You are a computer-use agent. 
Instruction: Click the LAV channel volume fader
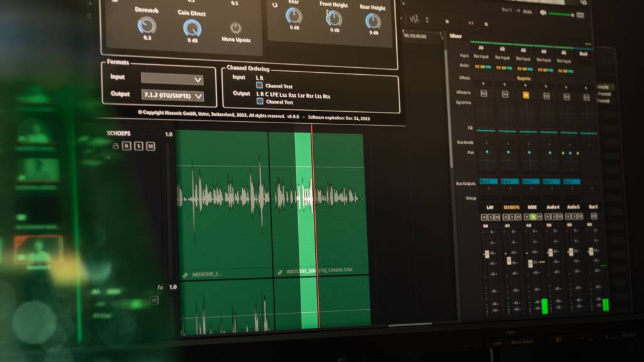click(486, 254)
